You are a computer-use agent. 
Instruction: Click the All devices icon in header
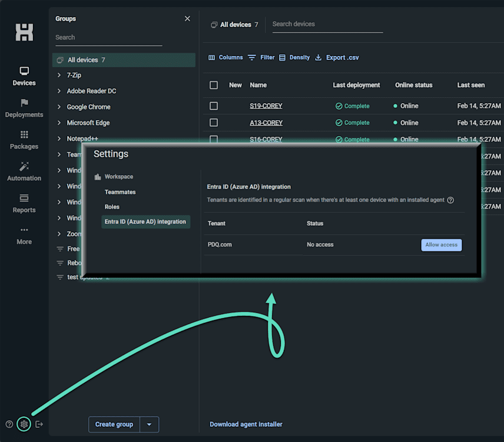point(214,25)
